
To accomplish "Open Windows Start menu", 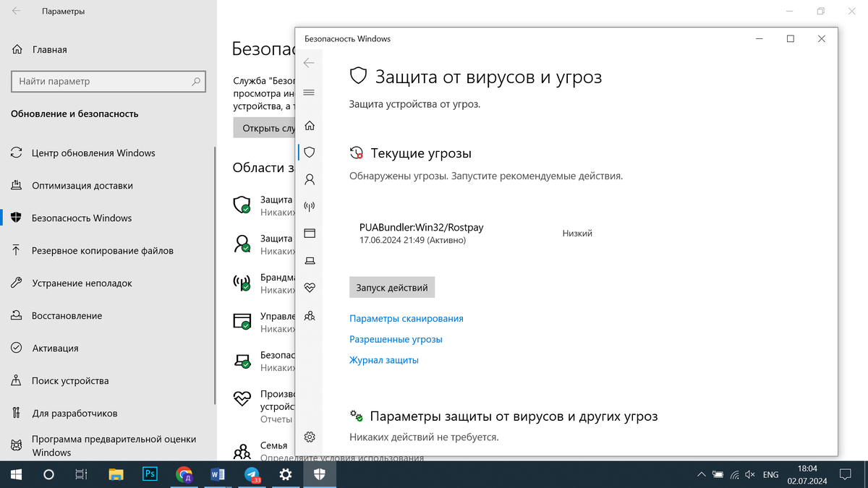I will [16, 474].
